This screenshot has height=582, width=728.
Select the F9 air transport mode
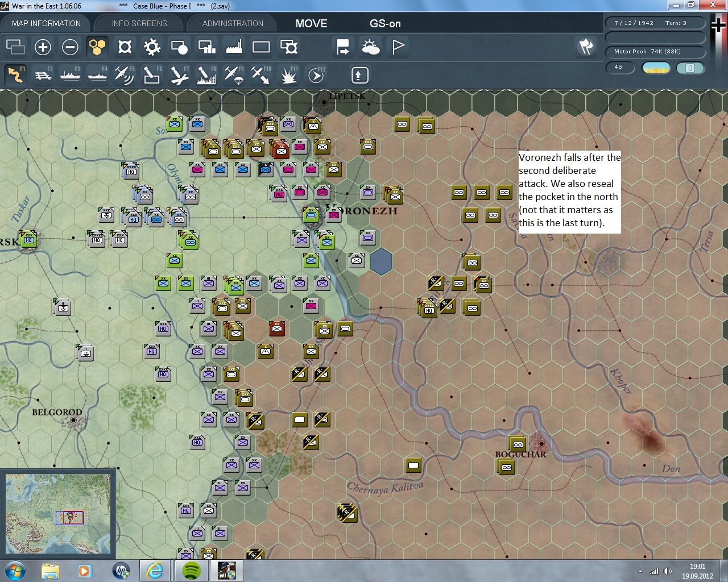234,75
